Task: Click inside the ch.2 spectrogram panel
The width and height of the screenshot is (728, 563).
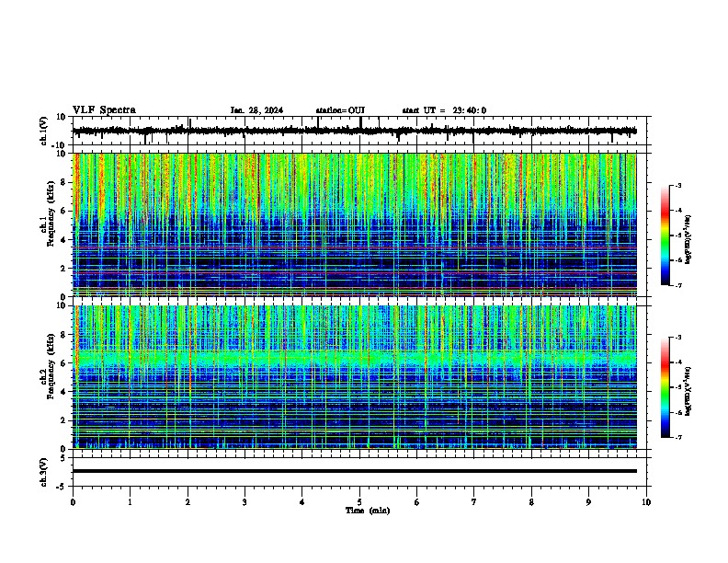Action: pyautogui.click(x=354, y=377)
